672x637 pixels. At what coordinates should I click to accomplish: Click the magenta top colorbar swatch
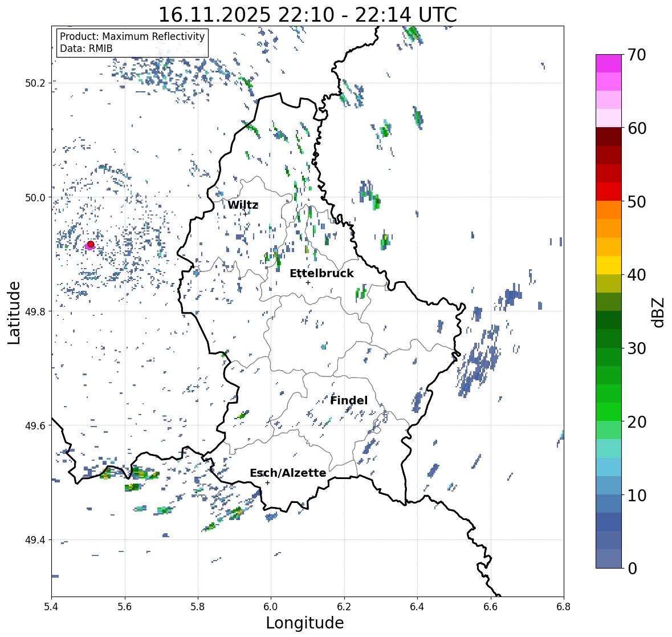pos(609,63)
